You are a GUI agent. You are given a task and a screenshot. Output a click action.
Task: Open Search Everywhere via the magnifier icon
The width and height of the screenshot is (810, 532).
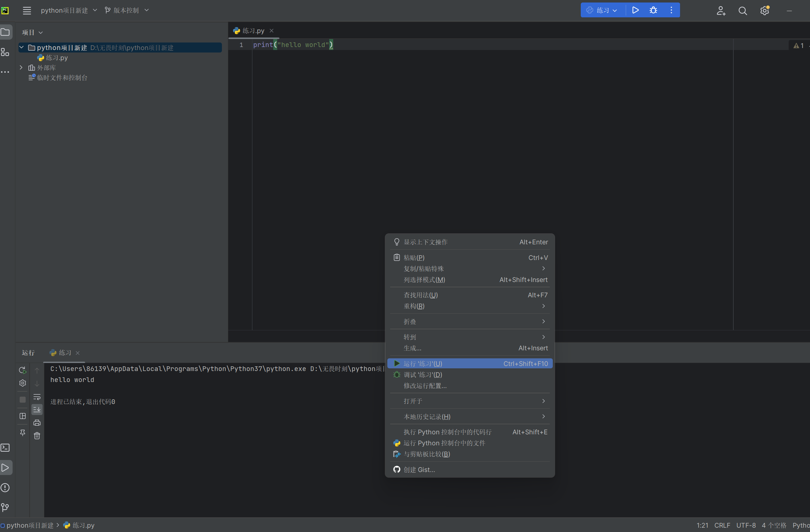(x=743, y=11)
